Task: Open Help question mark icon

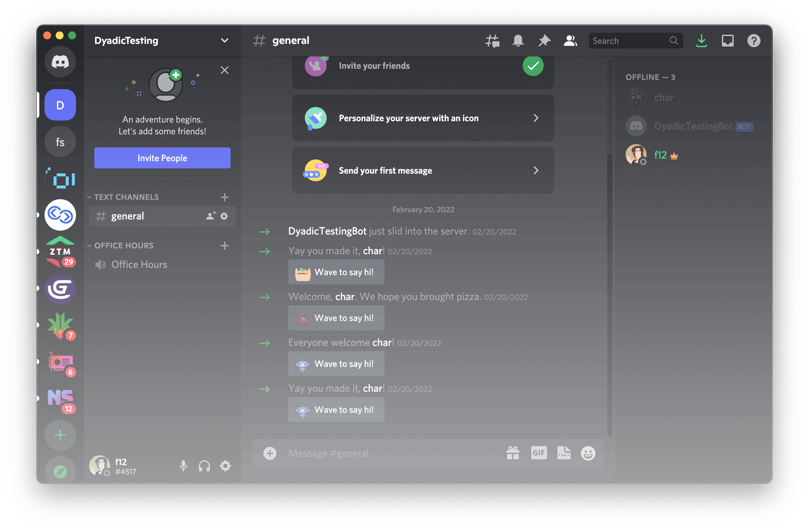Action: tap(754, 41)
